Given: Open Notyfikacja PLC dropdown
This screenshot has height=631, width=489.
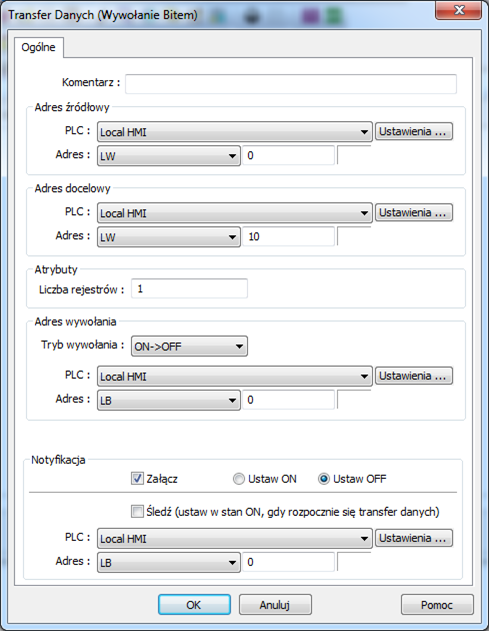Looking at the screenshot, I should [x=234, y=538].
